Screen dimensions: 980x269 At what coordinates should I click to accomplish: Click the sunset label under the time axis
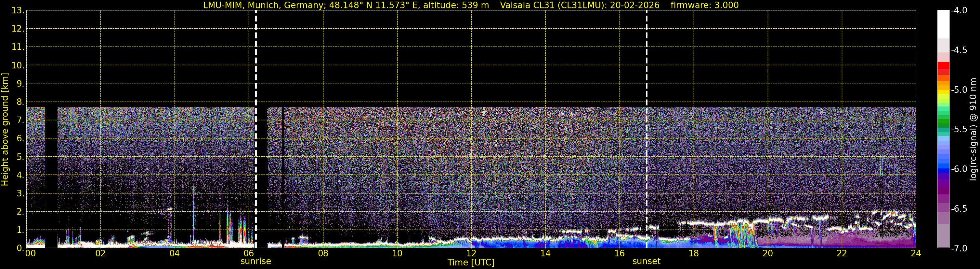[647, 261]
